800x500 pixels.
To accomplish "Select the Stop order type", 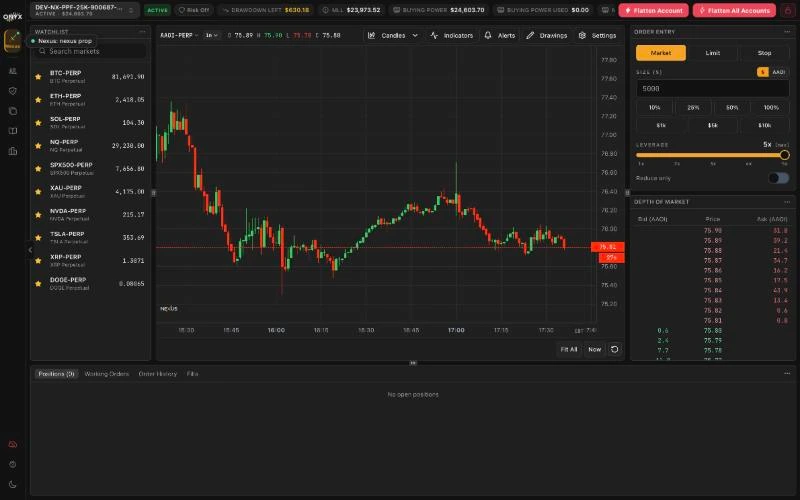I will pos(764,53).
